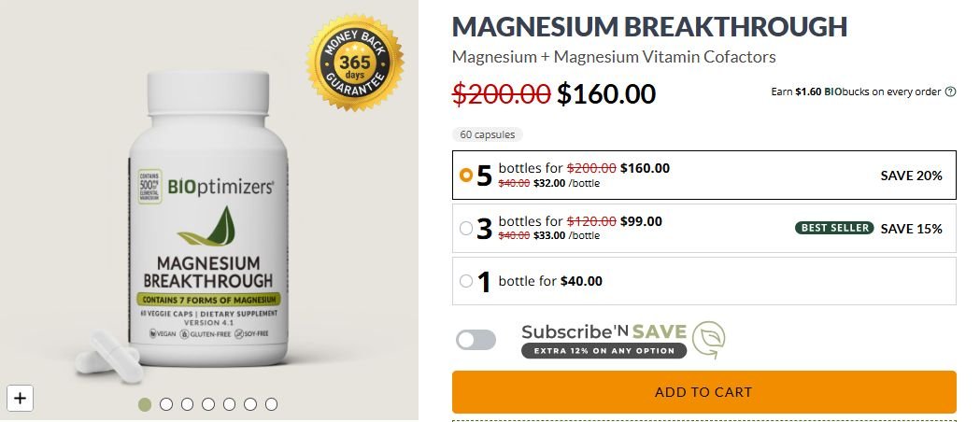Go to third product image carousel dot
980x422 pixels.
188,404
